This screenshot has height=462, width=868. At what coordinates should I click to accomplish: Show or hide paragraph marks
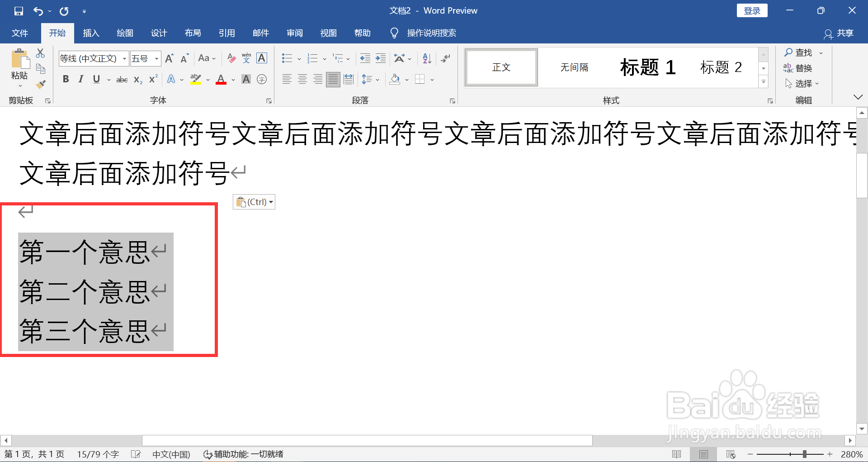click(x=446, y=58)
